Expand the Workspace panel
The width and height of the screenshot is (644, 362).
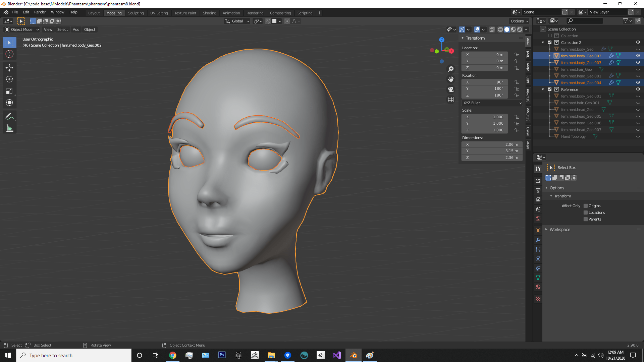coord(559,230)
